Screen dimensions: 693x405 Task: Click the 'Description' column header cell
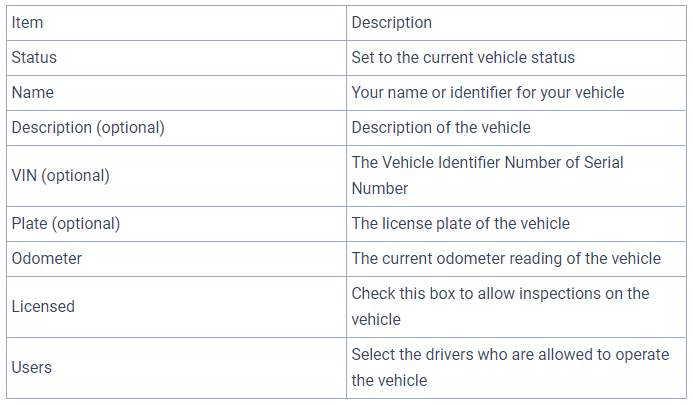(392, 22)
